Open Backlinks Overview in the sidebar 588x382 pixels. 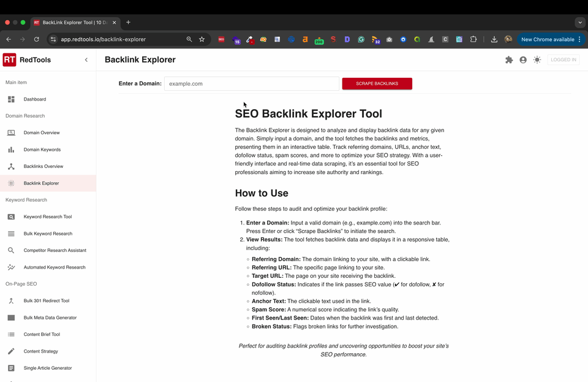[x=48, y=166]
